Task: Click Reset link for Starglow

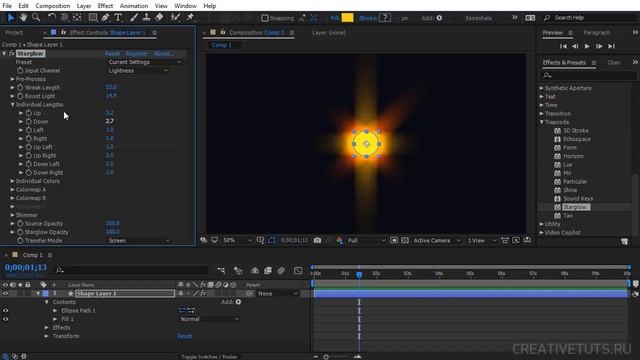Action: (x=112, y=53)
